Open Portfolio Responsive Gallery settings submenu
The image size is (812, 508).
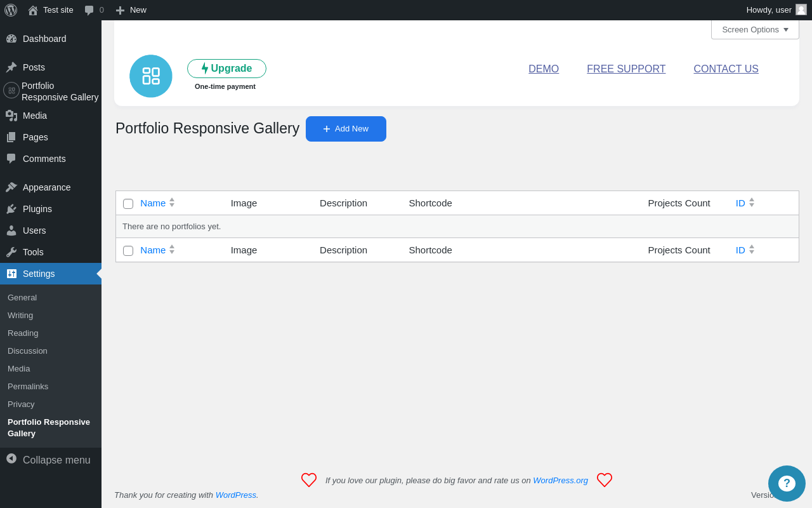(x=49, y=427)
